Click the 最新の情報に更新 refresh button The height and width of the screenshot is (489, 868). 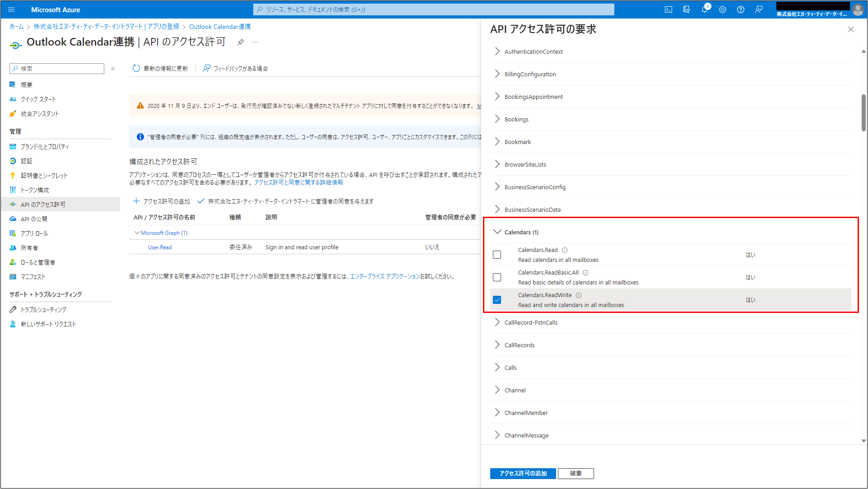coord(160,69)
